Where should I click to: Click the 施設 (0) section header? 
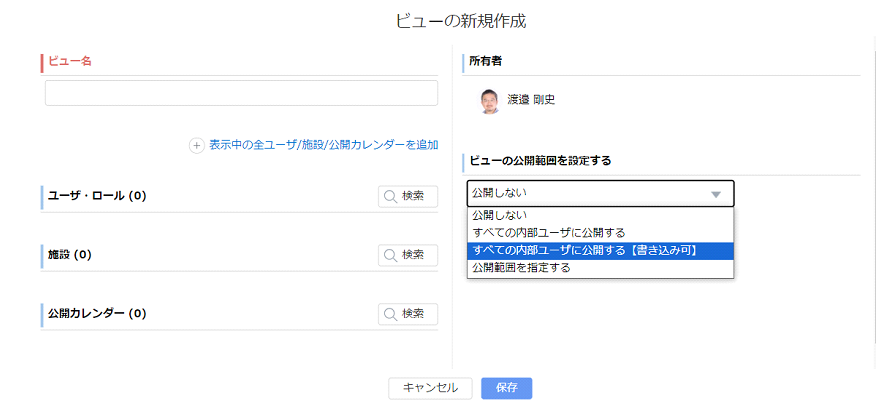click(x=70, y=255)
